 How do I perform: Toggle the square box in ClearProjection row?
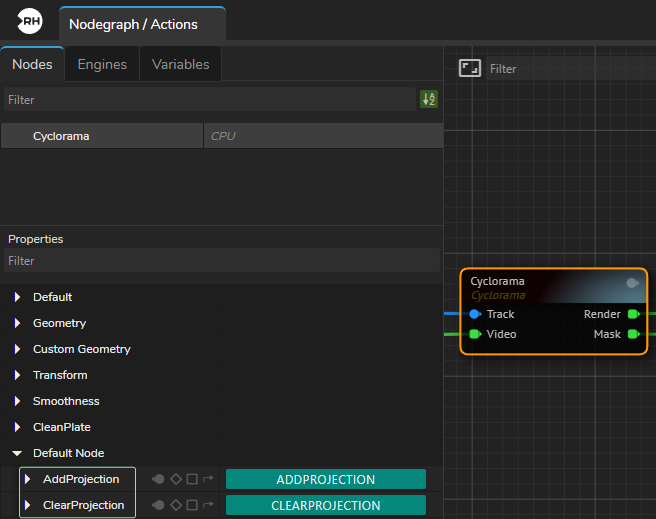pos(192,505)
